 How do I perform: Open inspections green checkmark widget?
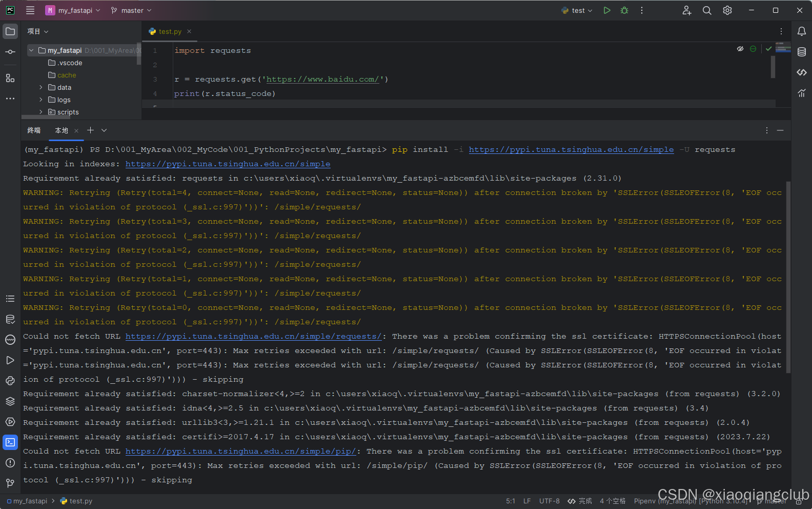point(768,49)
